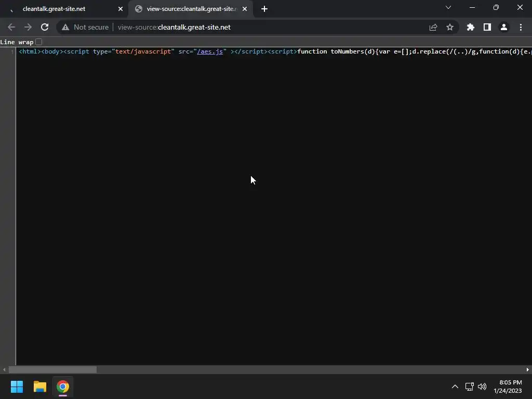The width and height of the screenshot is (532, 399).
Task: Click the horizontal scrollbar thumb
Action: coord(52,369)
